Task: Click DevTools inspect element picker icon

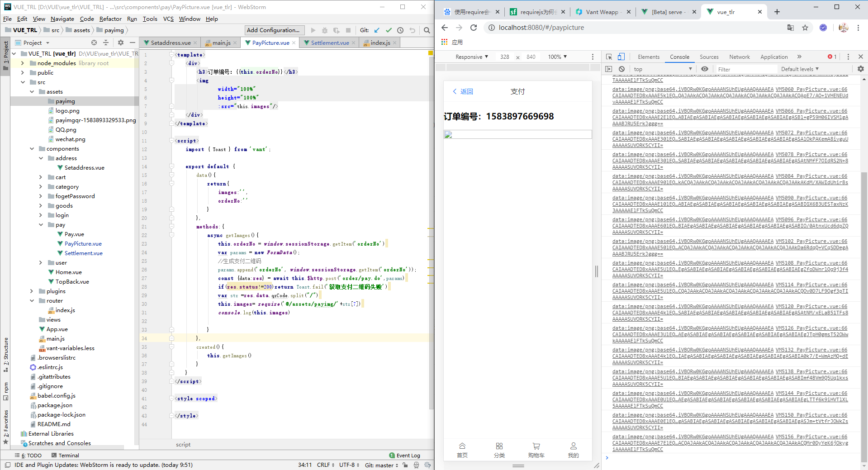Action: (609, 57)
